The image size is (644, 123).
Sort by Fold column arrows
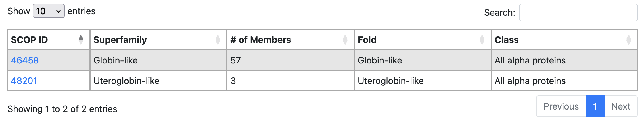click(482, 40)
